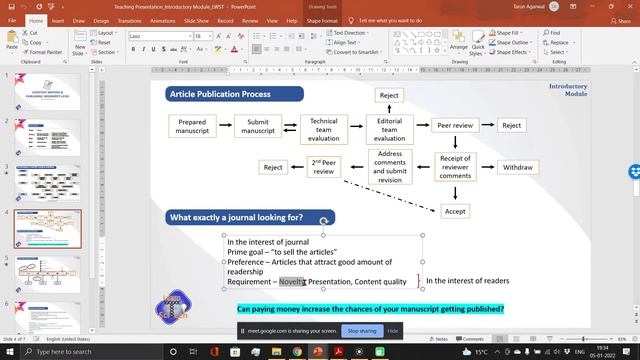Open Adobe Acrobat from the taskbar

pos(338,351)
